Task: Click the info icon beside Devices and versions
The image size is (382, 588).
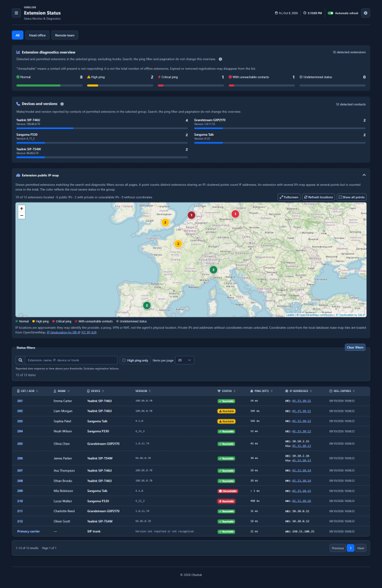Action: point(62,104)
